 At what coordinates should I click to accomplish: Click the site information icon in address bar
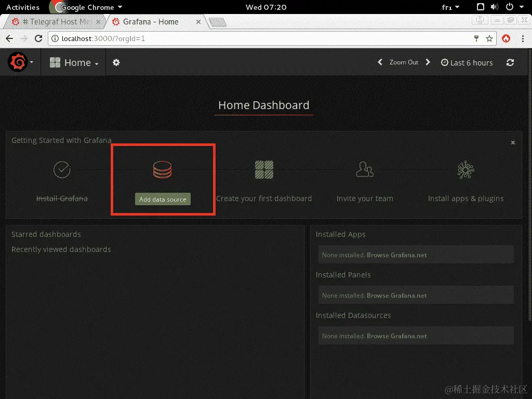(x=55, y=38)
